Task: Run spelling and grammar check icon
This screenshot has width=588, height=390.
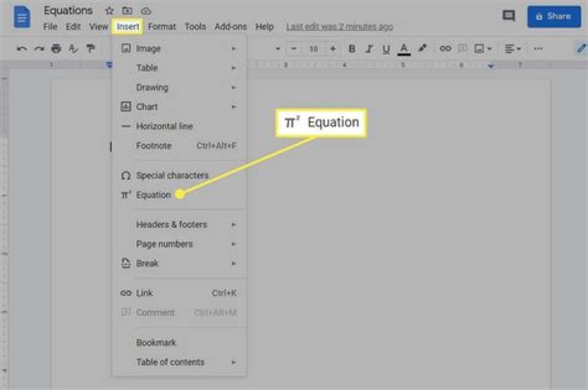Action: 73,49
